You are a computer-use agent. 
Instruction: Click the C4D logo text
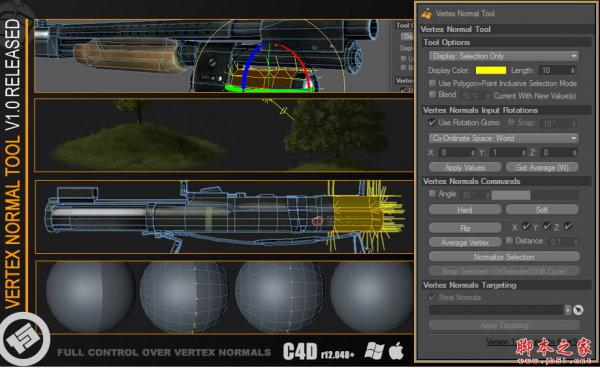(300, 351)
